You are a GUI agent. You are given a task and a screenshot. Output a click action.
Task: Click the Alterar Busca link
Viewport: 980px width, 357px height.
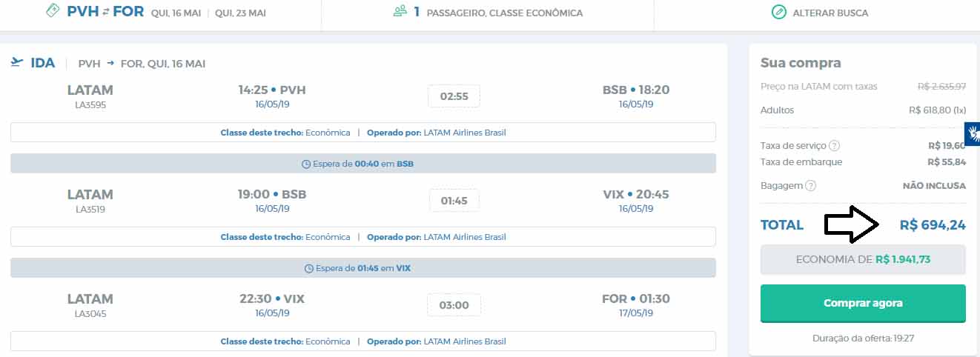pos(830,13)
